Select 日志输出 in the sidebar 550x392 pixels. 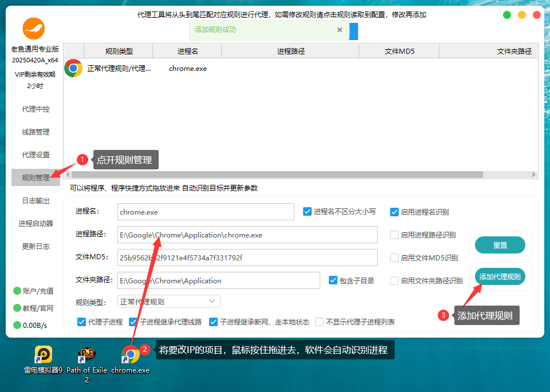(x=36, y=201)
